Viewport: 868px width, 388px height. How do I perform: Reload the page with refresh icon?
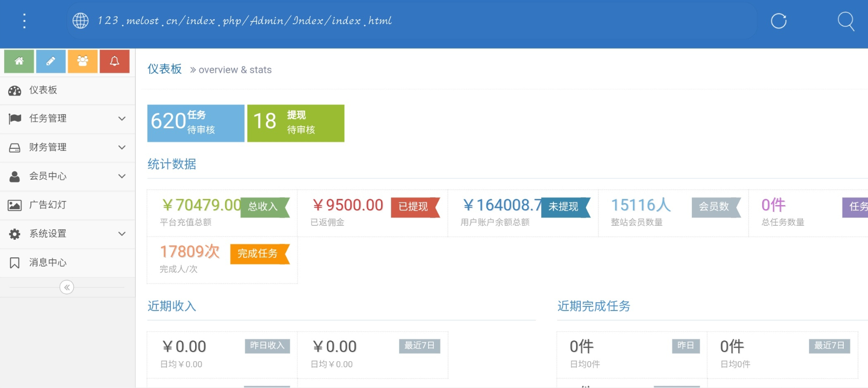tap(779, 21)
